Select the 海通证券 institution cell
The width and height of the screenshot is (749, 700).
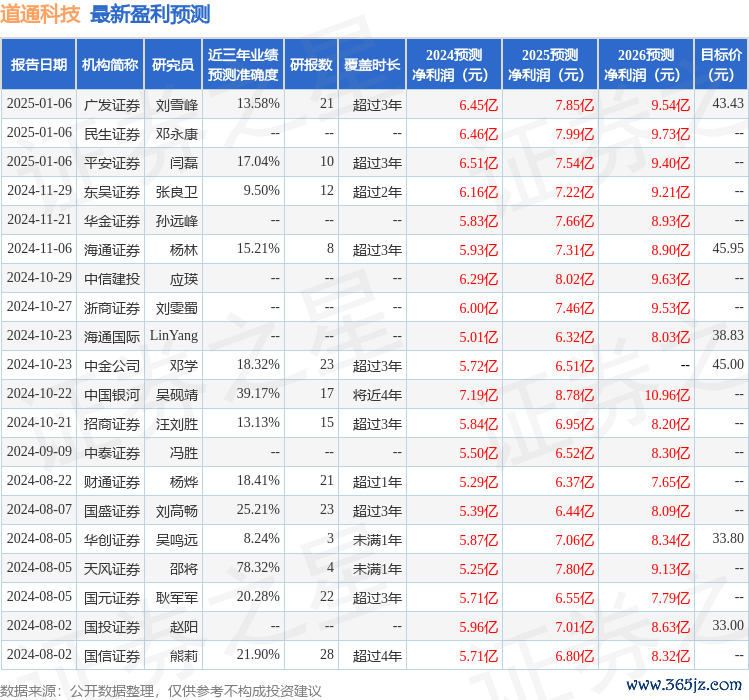pyautogui.click(x=112, y=250)
